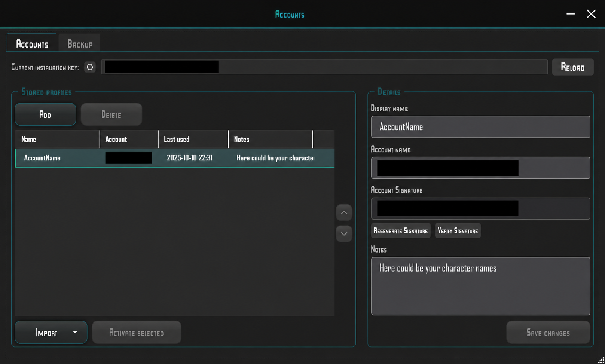Move selected profile up with chevron
This screenshot has width=605, height=364.
344,213
